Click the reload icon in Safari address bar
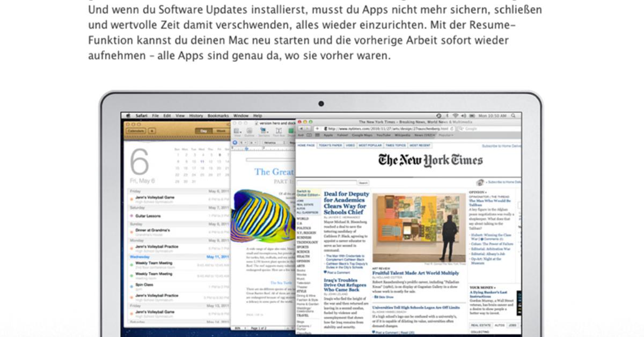644x337 pixels. tap(452, 129)
